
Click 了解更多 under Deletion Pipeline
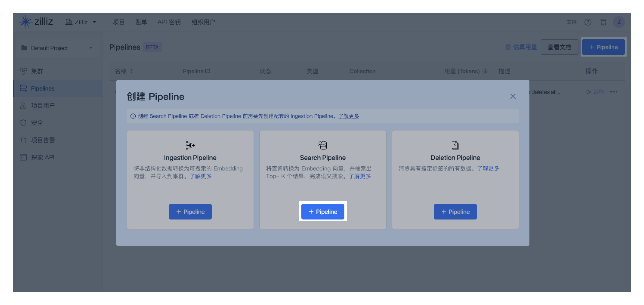click(488, 168)
